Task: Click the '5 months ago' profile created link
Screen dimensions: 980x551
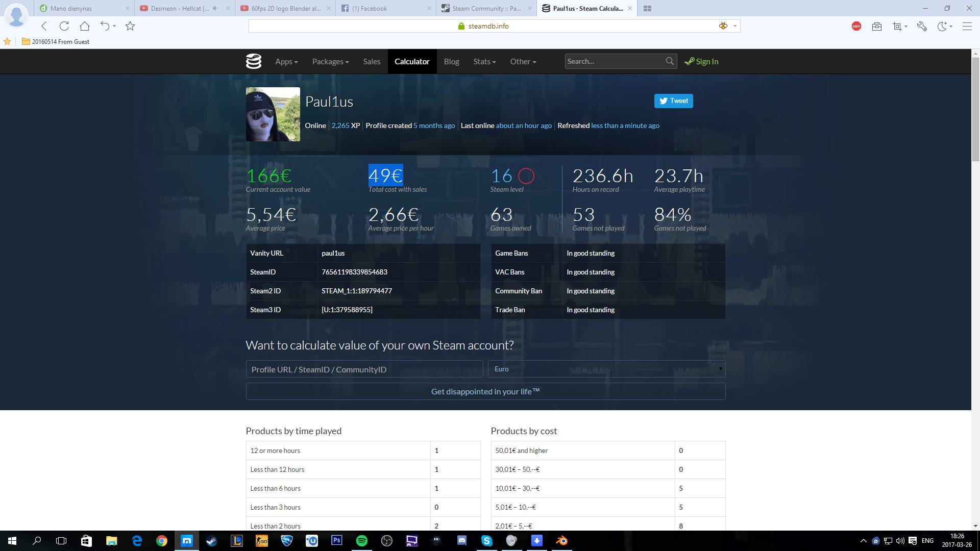Action: click(434, 126)
